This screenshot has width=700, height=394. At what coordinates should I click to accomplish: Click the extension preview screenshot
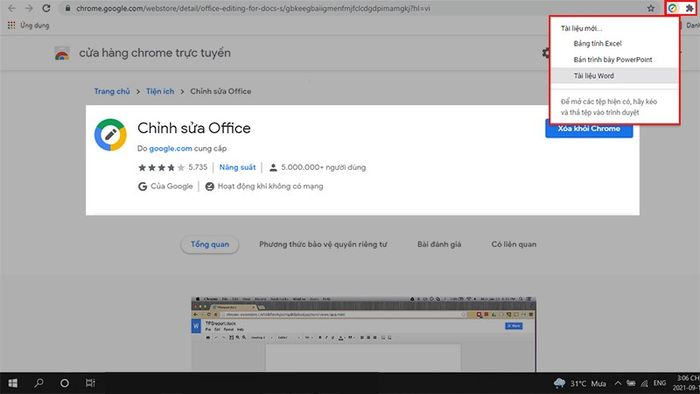pyautogui.click(x=363, y=334)
